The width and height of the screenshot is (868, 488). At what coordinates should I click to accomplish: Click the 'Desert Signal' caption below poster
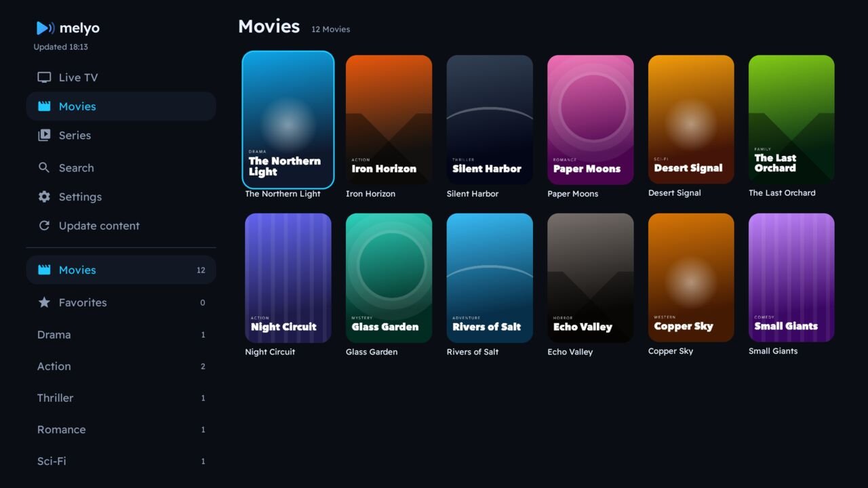click(675, 193)
